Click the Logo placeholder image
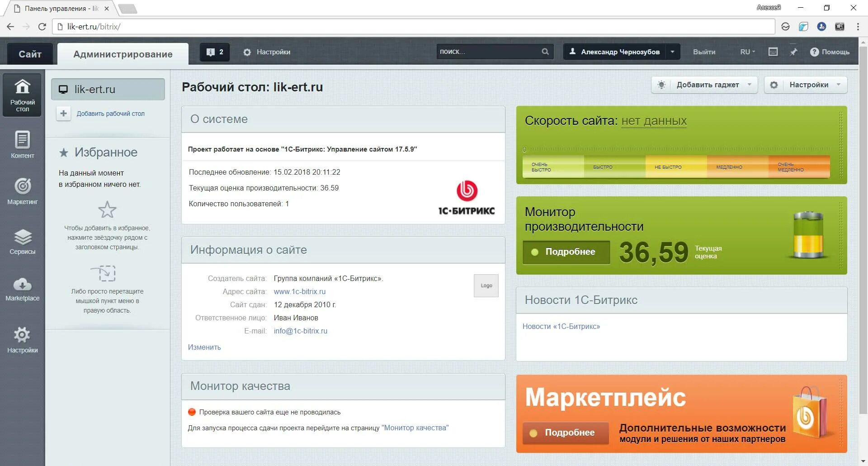The height and width of the screenshot is (466, 868). [x=486, y=285]
